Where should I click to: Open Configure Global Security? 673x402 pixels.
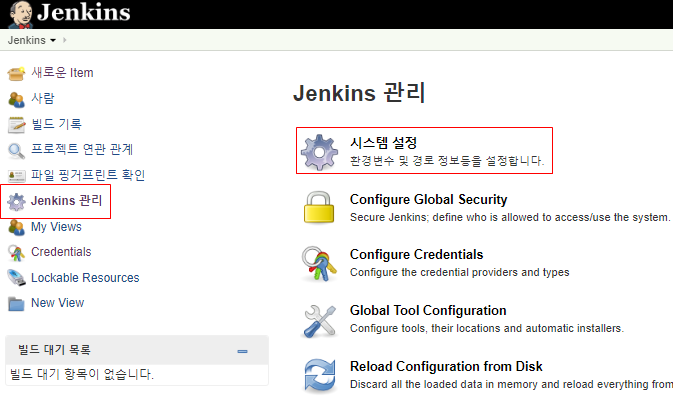[x=428, y=199]
